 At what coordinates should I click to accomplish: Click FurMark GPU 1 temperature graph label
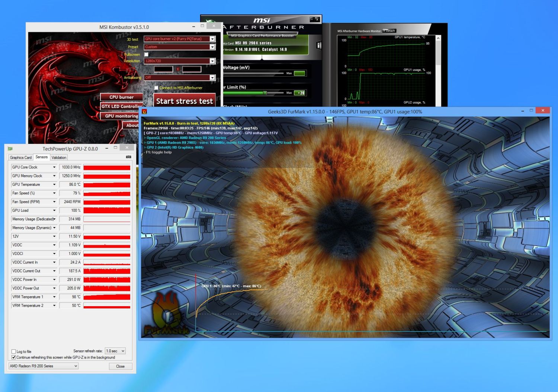point(231,286)
